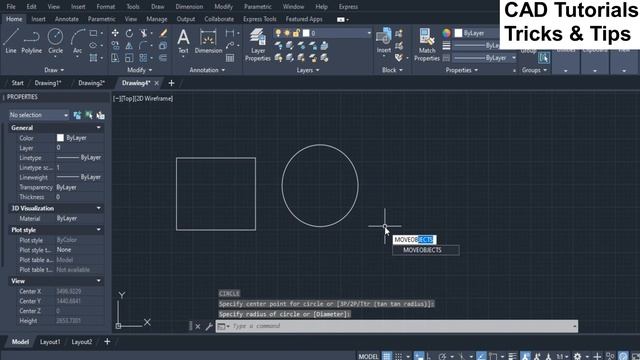640x360 pixels.
Task: Expand the Annotation panel dropdown
Action: pos(207,70)
